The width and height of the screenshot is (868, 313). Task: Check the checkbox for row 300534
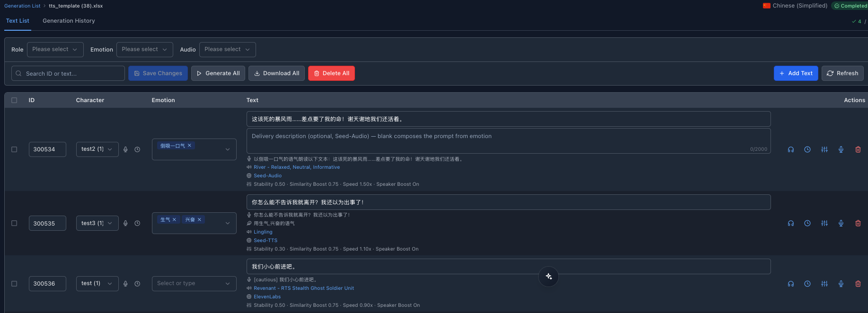[x=14, y=149]
